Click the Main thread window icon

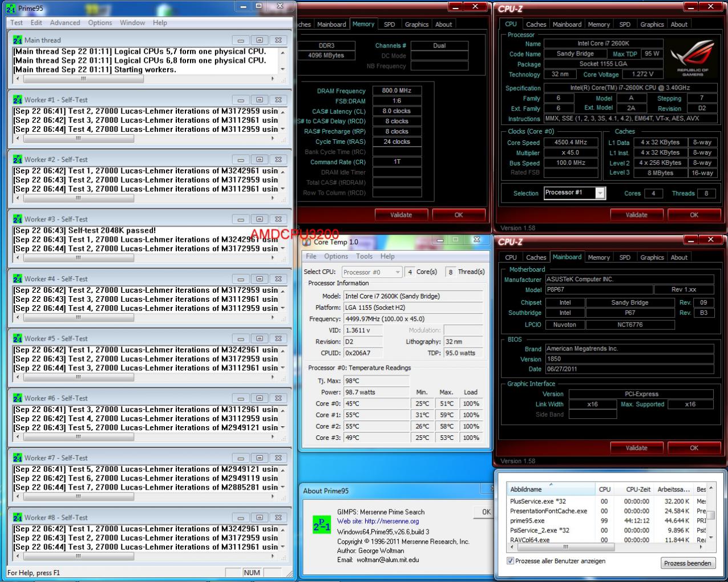click(x=18, y=40)
